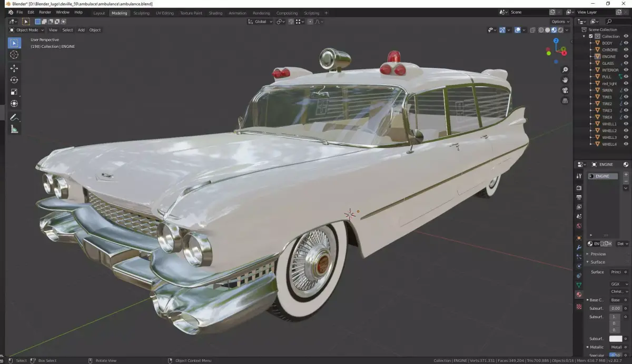Activate the Select Box tool
632x364 pixels.
click(14, 43)
